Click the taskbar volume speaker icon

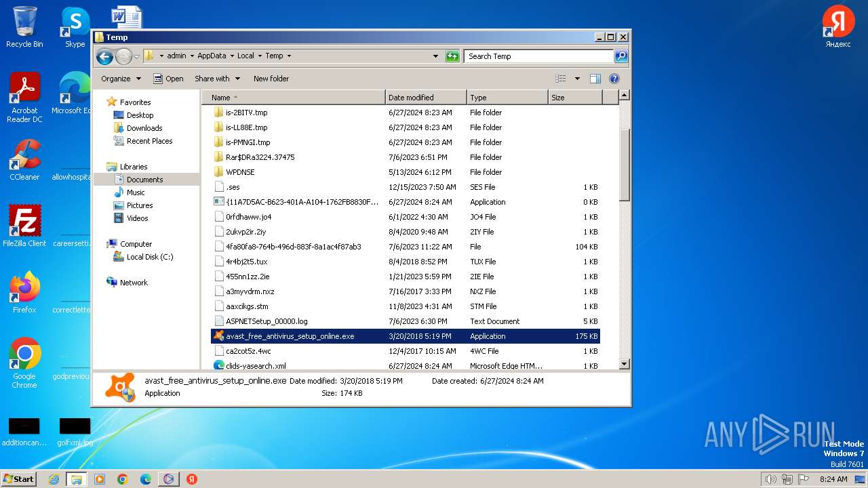pyautogui.click(x=770, y=479)
